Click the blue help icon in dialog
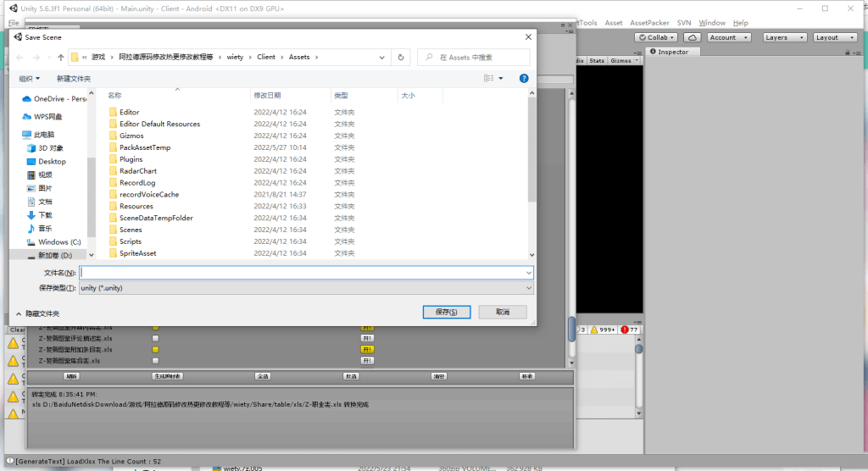This screenshot has width=868, height=471. (524, 78)
